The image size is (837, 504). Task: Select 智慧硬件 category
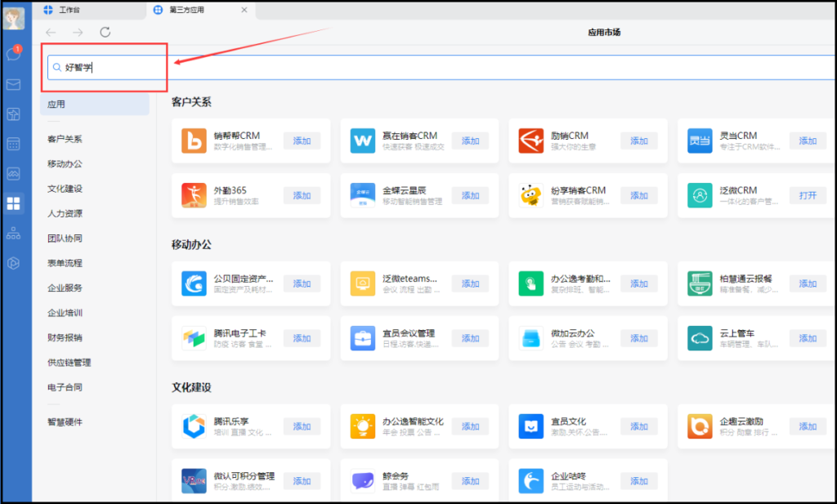(65, 421)
